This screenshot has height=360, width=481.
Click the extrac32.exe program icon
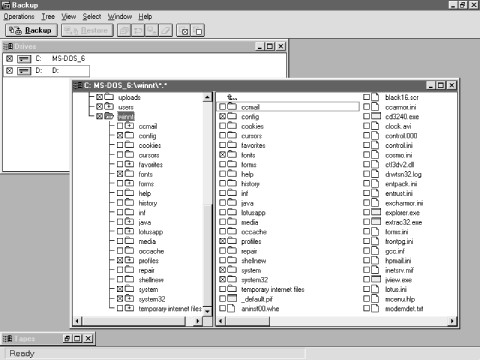376,222
